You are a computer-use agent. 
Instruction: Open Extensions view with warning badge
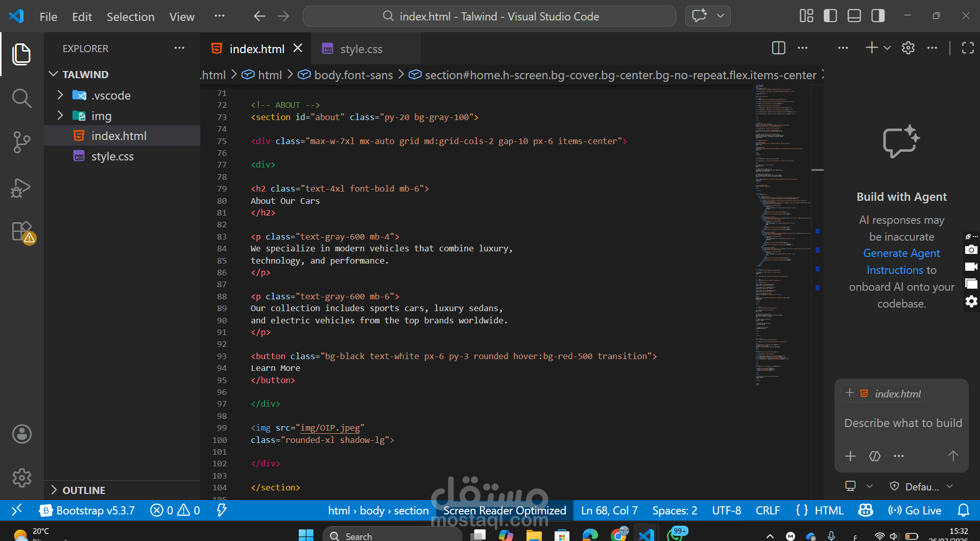[22, 232]
